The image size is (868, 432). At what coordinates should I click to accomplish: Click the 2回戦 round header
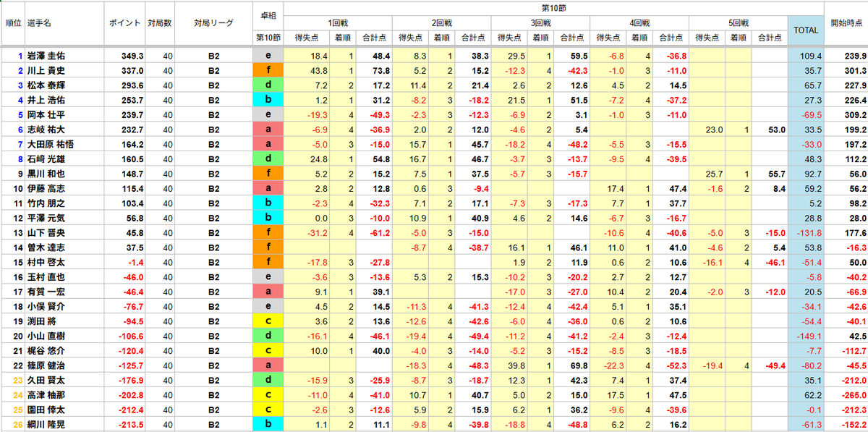(441, 23)
